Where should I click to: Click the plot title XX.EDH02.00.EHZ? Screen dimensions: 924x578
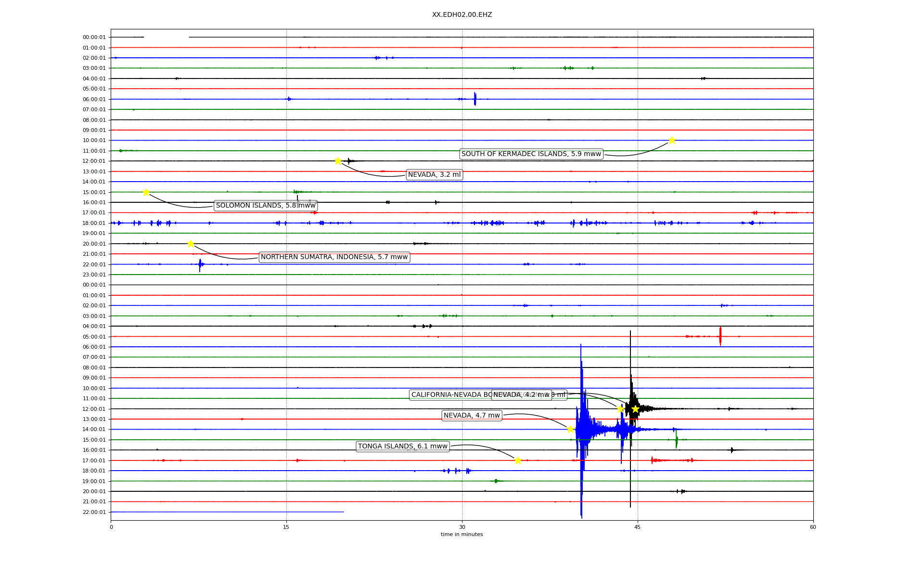462,15
